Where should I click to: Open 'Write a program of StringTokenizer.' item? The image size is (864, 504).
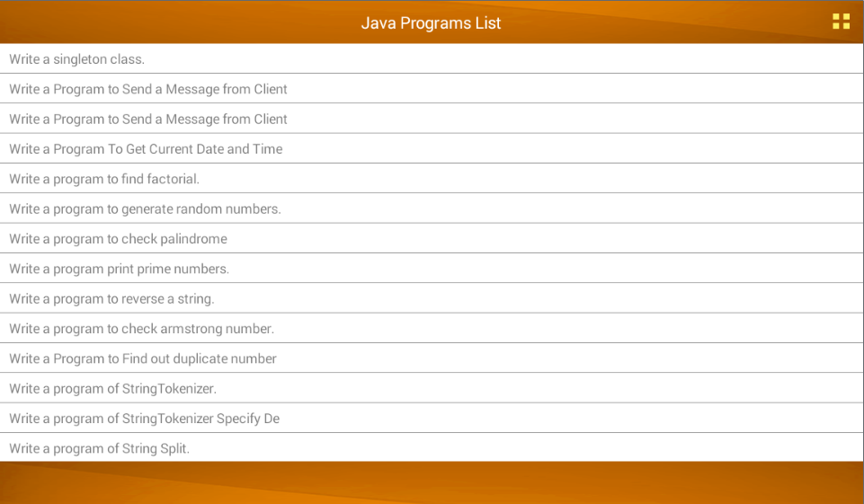point(432,388)
